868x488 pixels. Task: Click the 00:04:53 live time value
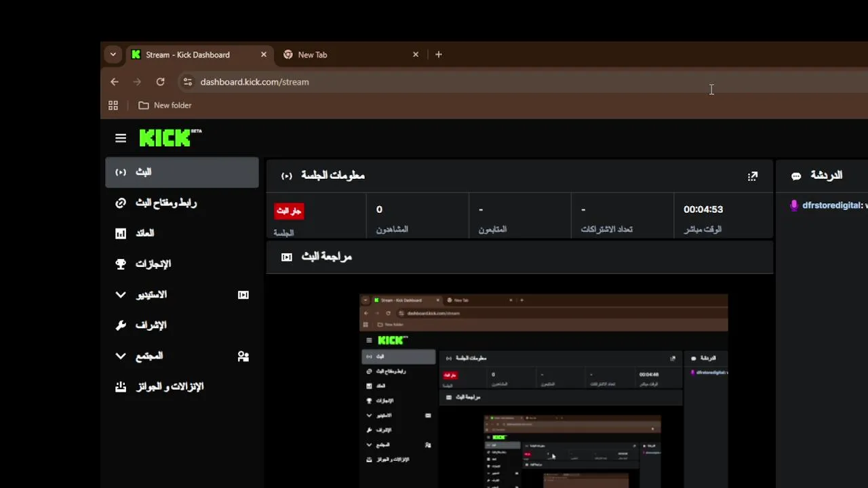click(703, 209)
